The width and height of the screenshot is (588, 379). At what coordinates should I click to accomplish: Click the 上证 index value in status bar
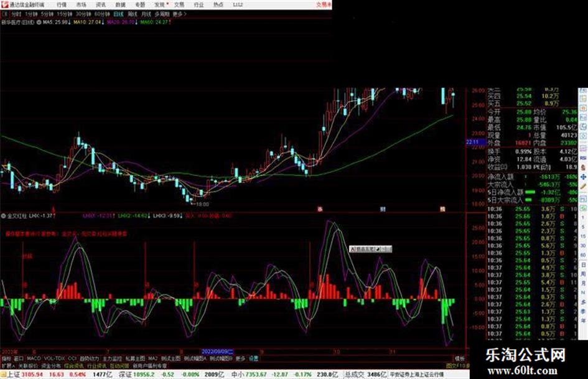32,374
